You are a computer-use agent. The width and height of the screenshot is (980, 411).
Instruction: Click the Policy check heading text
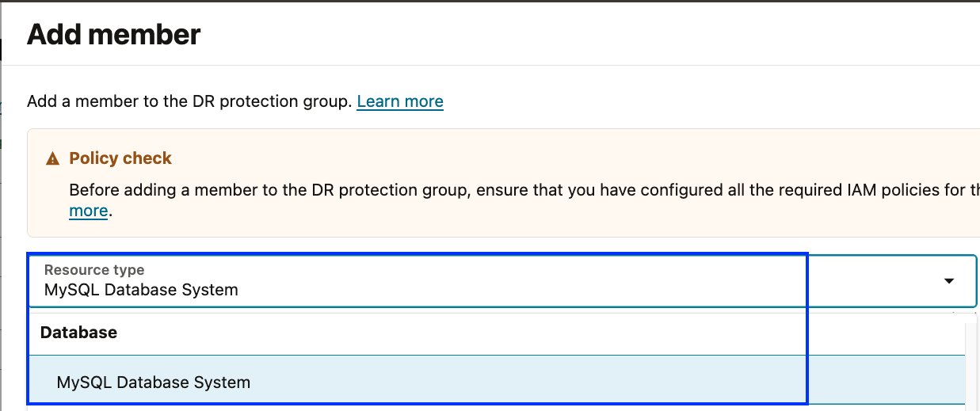tap(120, 158)
